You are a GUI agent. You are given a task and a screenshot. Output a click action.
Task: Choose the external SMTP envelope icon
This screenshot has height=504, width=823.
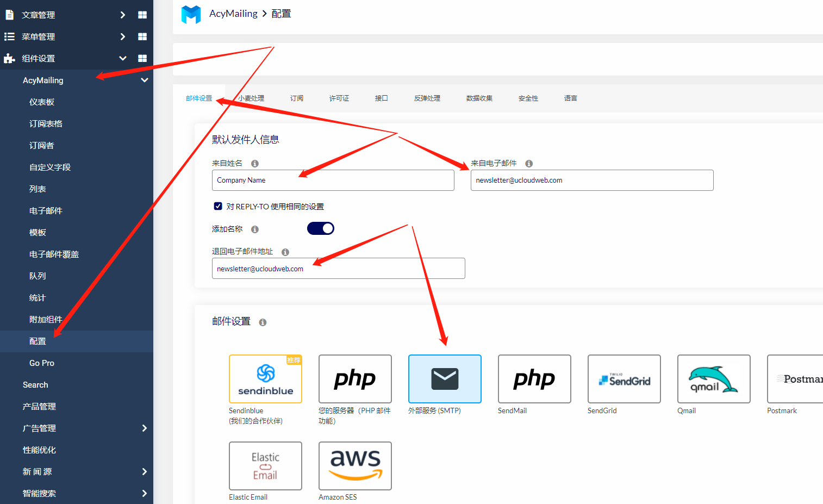pyautogui.click(x=445, y=379)
